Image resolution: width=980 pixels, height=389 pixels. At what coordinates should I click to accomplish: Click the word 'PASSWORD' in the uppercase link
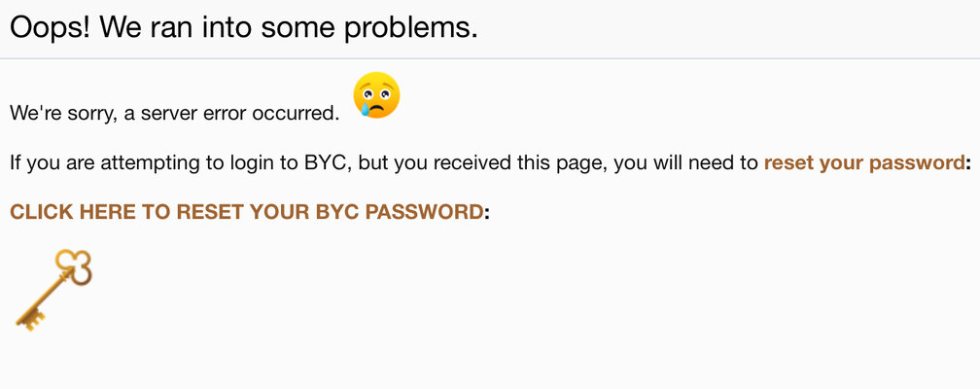[424, 212]
